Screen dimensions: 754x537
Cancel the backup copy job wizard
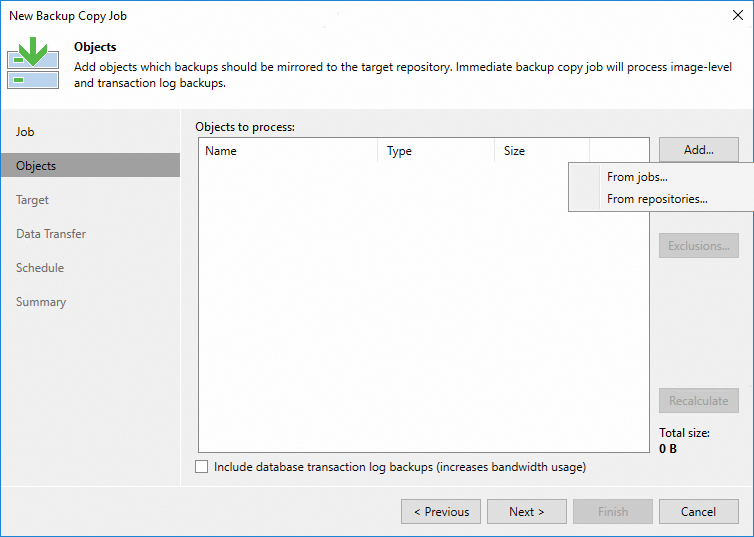pyautogui.click(x=698, y=512)
